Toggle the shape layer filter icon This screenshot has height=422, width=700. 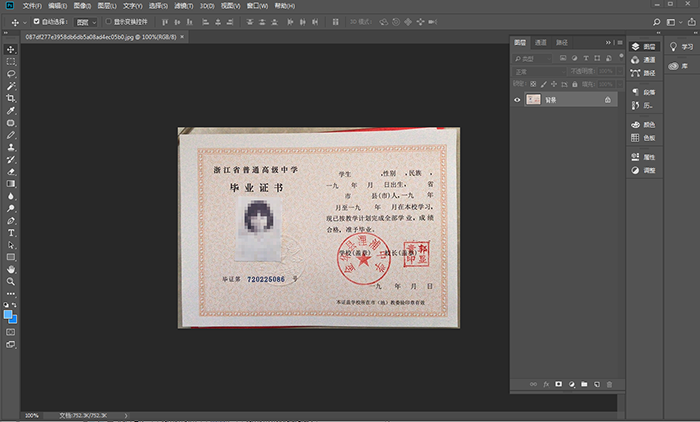pyautogui.click(x=597, y=58)
